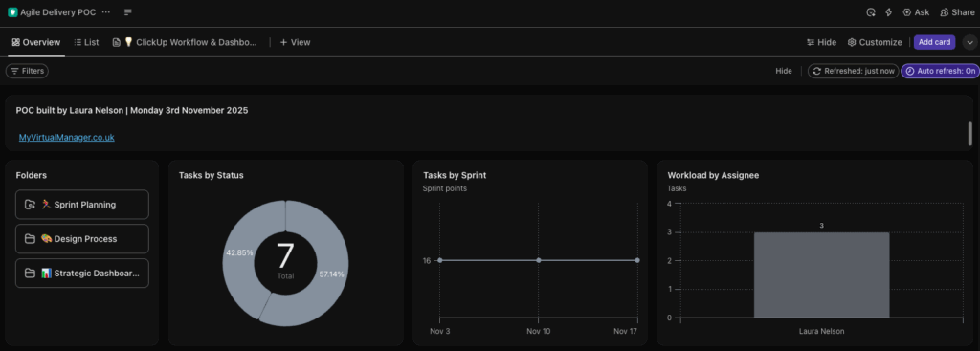Click the POC built by Laura Nelson text

[x=132, y=111]
